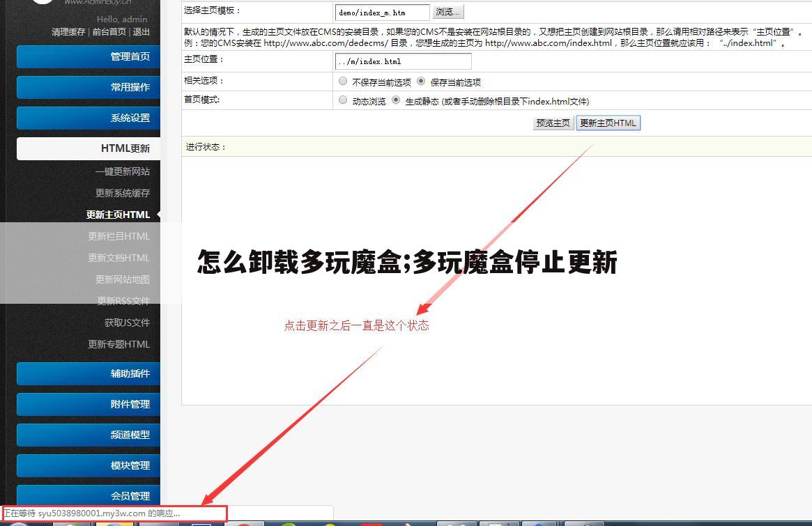812x526 pixels.
Task: Select 不保存当前选项 radio button
Action: 343,82
